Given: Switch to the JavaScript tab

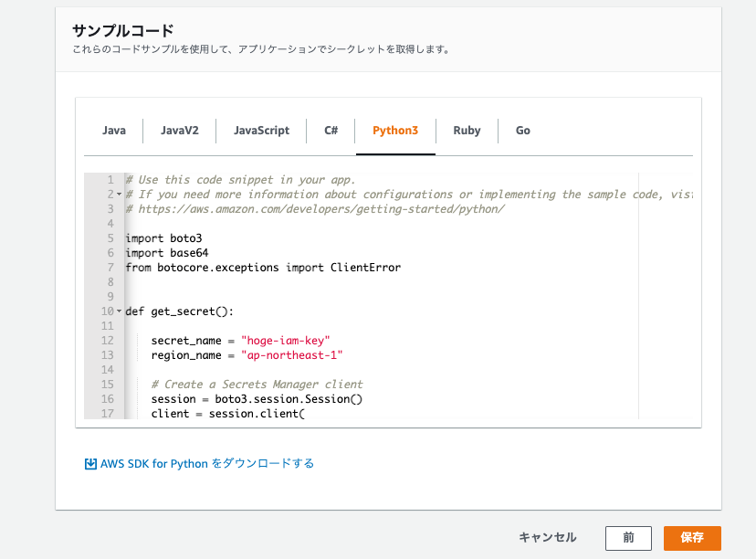Looking at the screenshot, I should pos(261,131).
